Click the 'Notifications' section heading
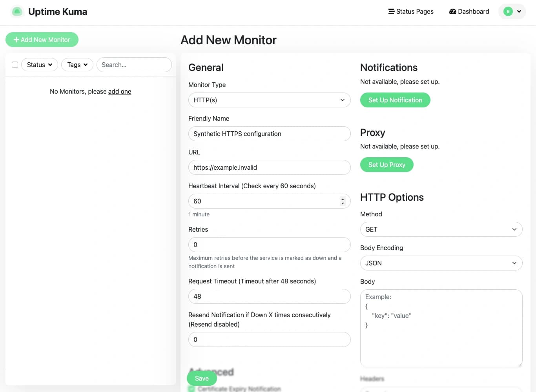Viewport: 536px width, 392px height. (x=389, y=67)
